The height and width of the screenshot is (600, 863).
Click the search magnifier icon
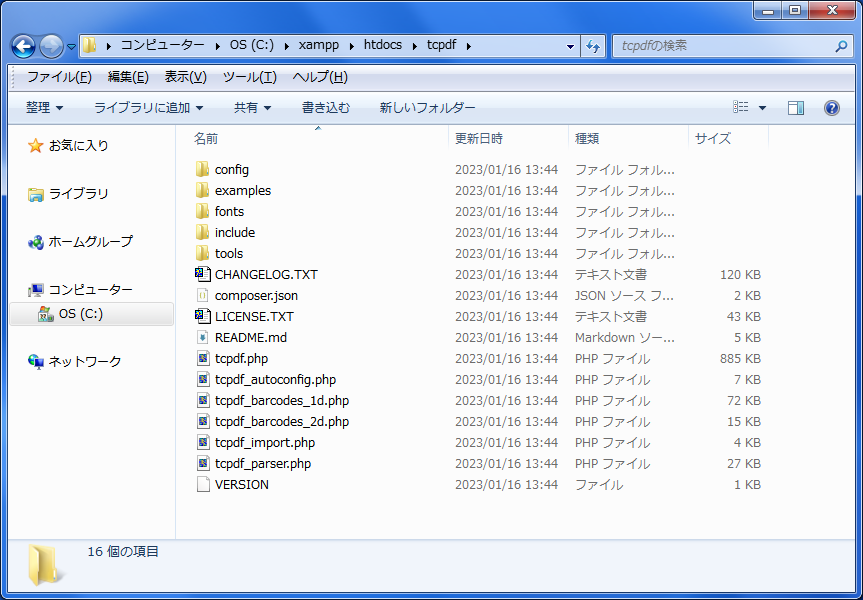840,46
